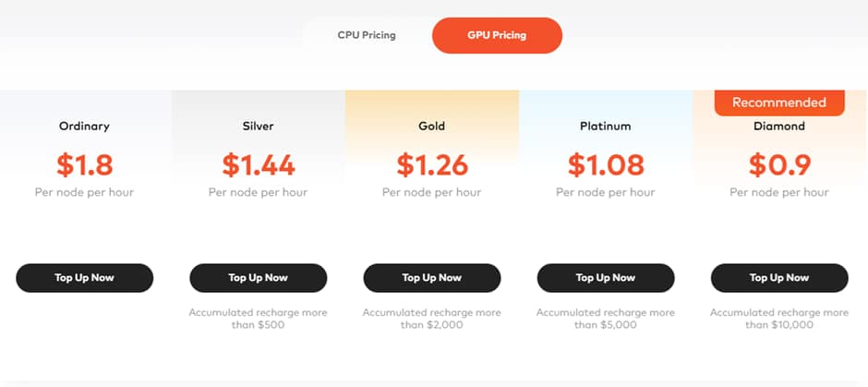The width and height of the screenshot is (868, 387).
Task: Select the Ordinary plan title
Action: [x=84, y=126]
